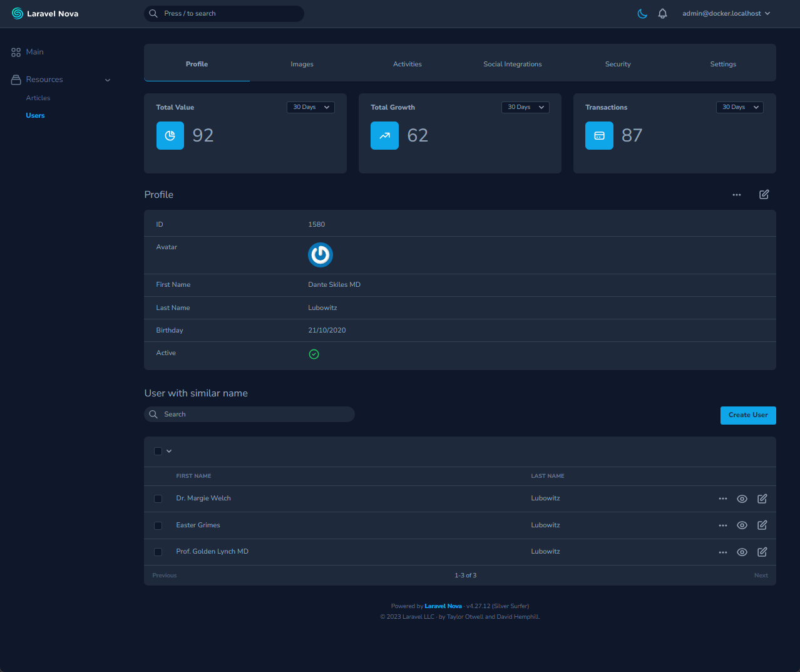
Task: Toggle dark mode moon icon
Action: click(x=642, y=14)
